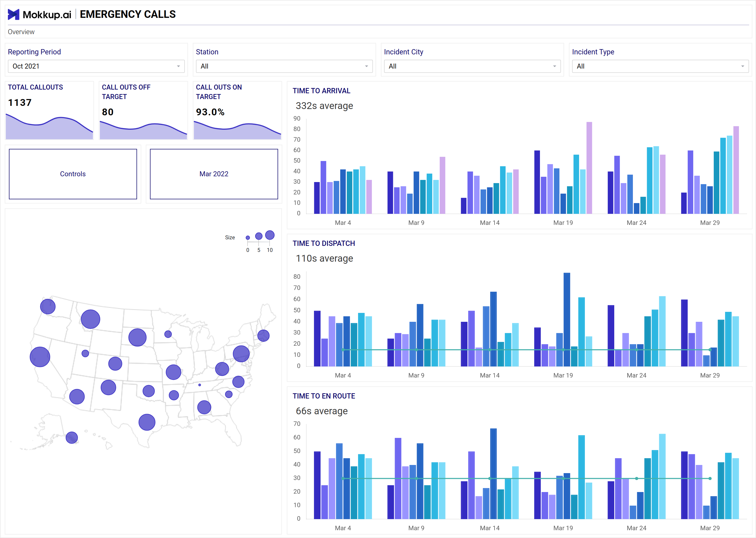Screen dimensions: 756x538
Task: Click the 332s average label
Action: [x=324, y=106]
